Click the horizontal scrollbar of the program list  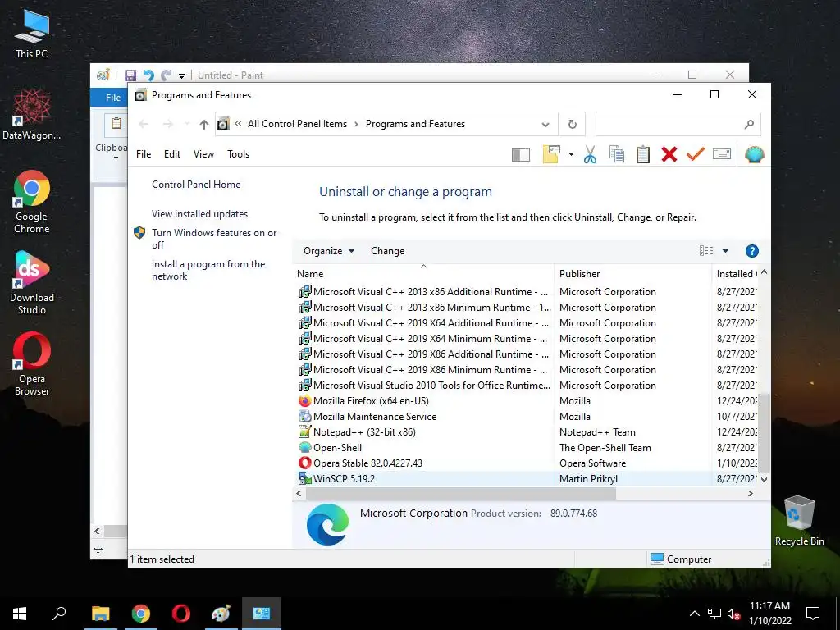pyautogui.click(x=460, y=493)
